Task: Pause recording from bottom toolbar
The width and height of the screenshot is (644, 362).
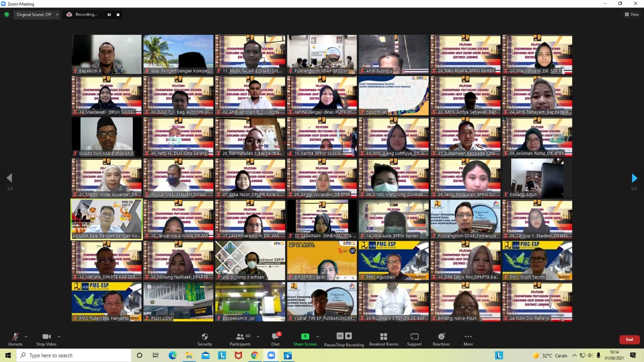Action: point(340,336)
